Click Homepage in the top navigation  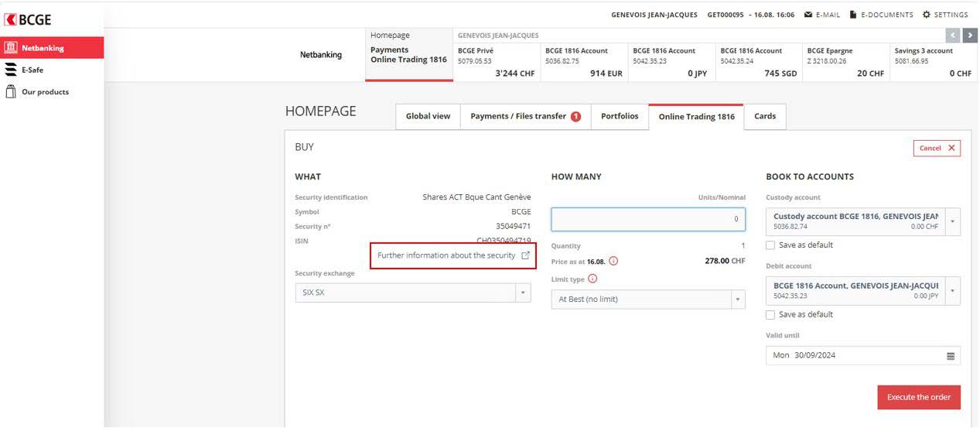coord(390,35)
